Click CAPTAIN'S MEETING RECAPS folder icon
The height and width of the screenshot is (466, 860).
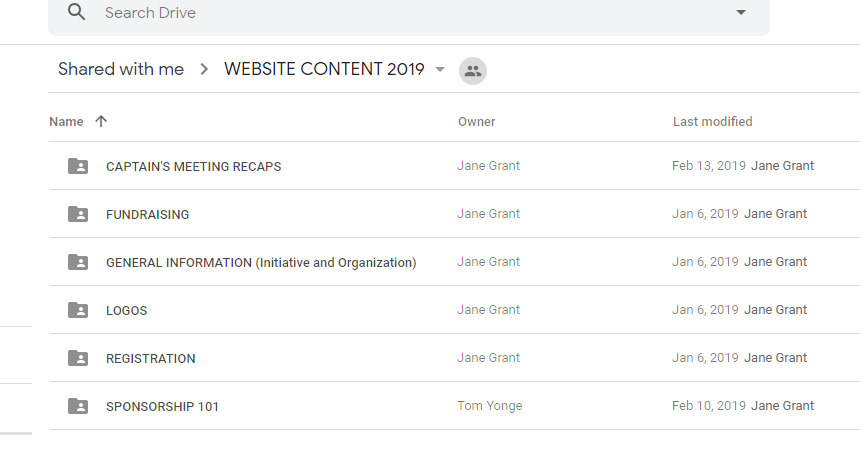pos(78,166)
